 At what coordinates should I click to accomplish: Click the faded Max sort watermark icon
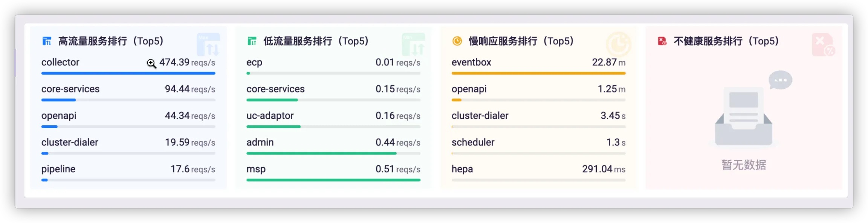tap(208, 45)
